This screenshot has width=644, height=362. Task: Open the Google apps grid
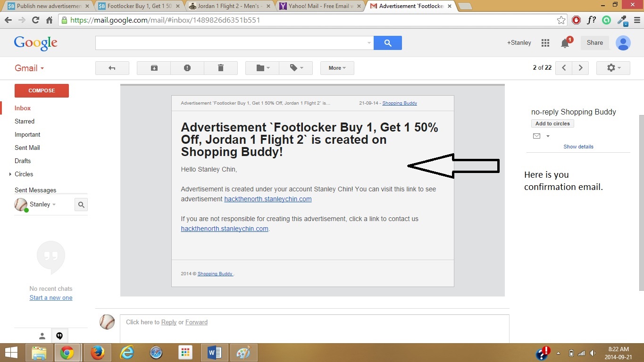click(x=545, y=43)
